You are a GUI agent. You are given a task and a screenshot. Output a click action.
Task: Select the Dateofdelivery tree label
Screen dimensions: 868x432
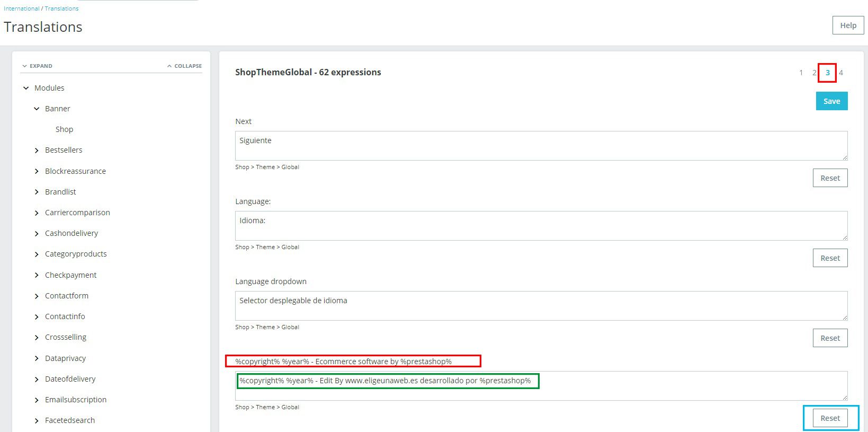[70, 379]
